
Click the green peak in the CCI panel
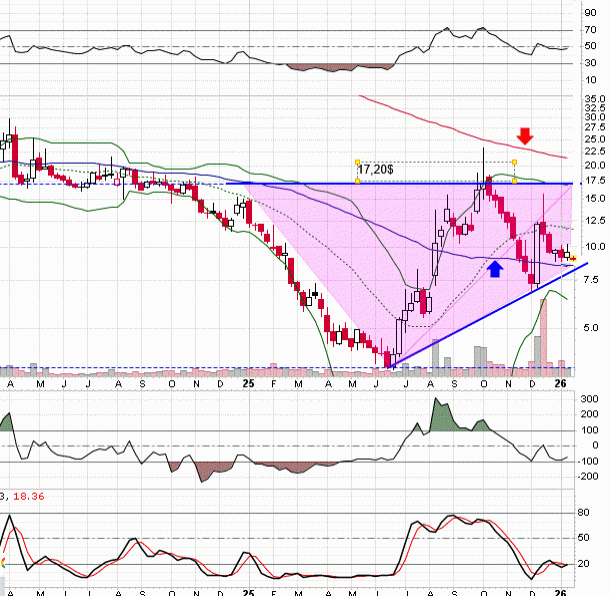[x=437, y=411]
